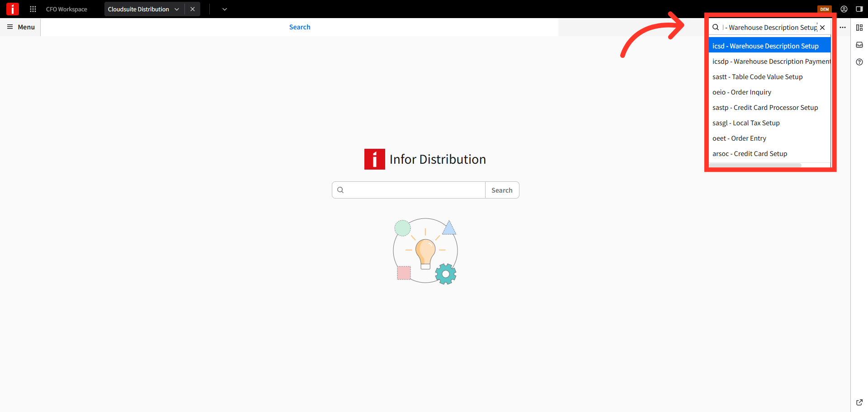Close the Cloudsuite Distribution tab

pos(193,9)
